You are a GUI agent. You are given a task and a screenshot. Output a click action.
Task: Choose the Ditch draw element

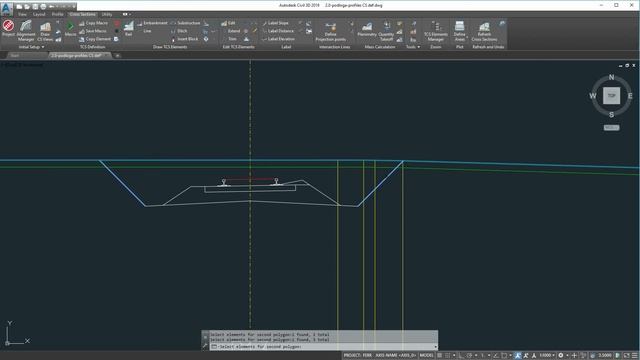pos(179,31)
